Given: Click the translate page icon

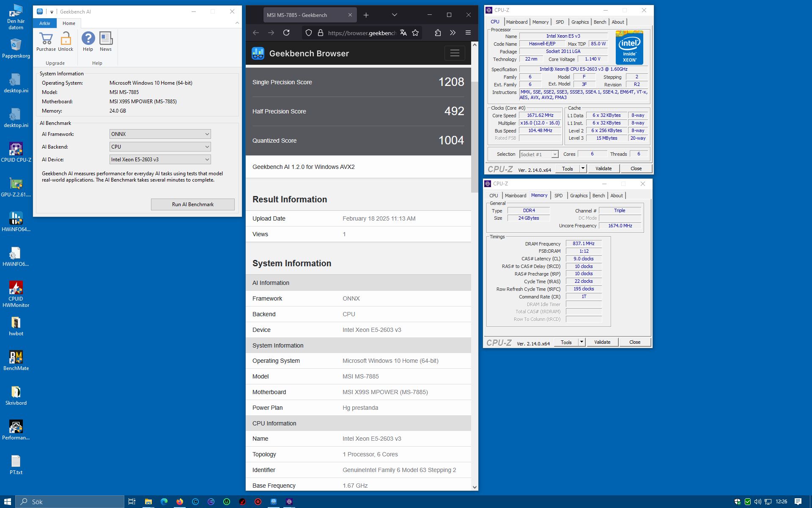Looking at the screenshot, I should [x=403, y=33].
